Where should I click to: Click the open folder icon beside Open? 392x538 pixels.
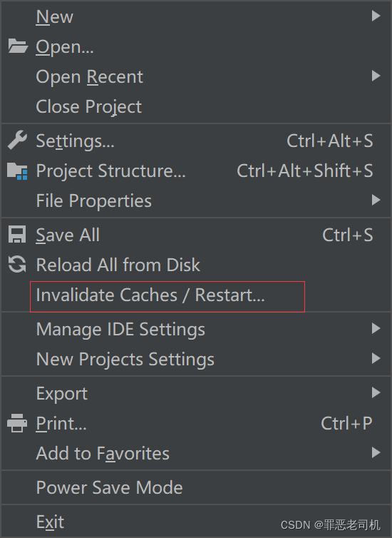tap(18, 46)
